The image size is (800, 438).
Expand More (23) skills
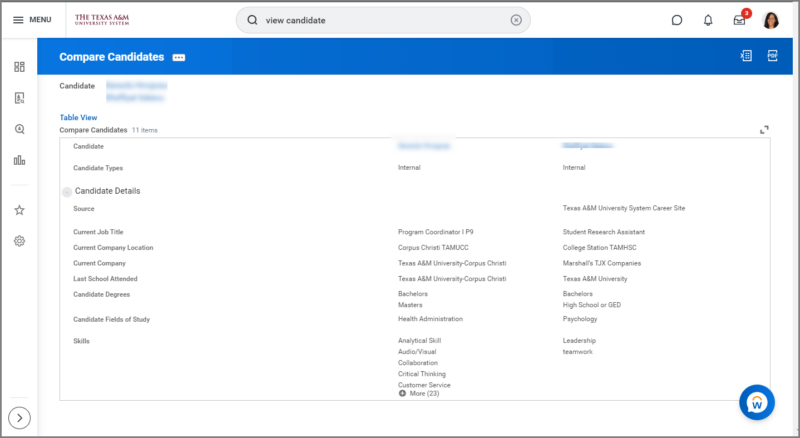pos(418,394)
